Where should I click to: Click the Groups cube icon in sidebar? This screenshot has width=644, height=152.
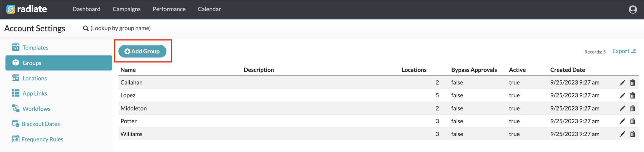(16, 63)
